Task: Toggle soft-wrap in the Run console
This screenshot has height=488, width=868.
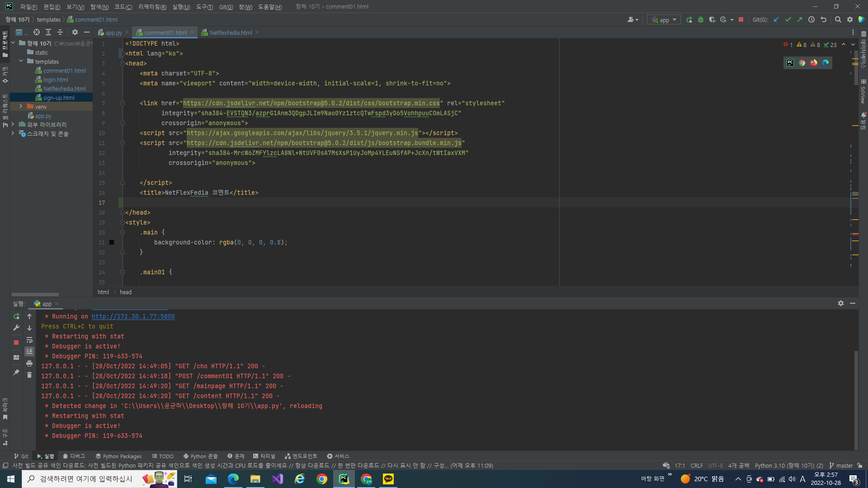Action: coord(29,340)
